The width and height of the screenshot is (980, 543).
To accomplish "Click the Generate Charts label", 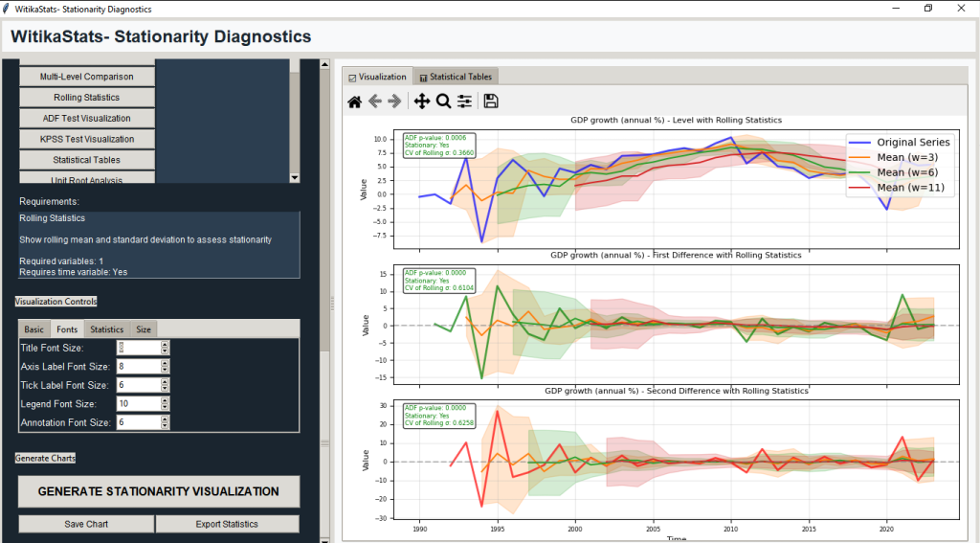I will pyautogui.click(x=45, y=458).
